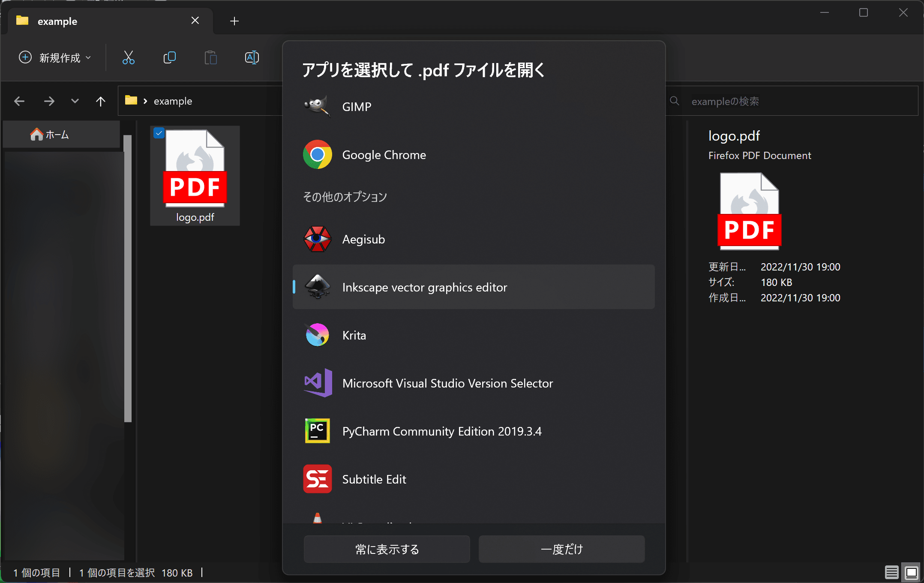This screenshot has width=924, height=583.
Task: Click status bar 1 個の項目を選択 text
Action: tap(117, 573)
